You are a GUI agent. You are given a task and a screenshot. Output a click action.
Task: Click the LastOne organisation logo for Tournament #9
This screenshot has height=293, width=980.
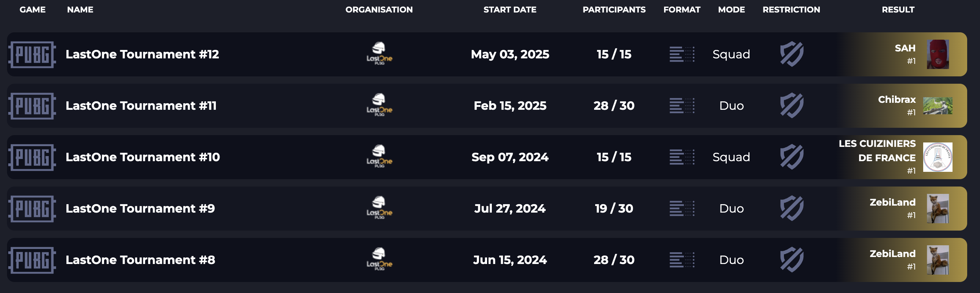click(379, 208)
